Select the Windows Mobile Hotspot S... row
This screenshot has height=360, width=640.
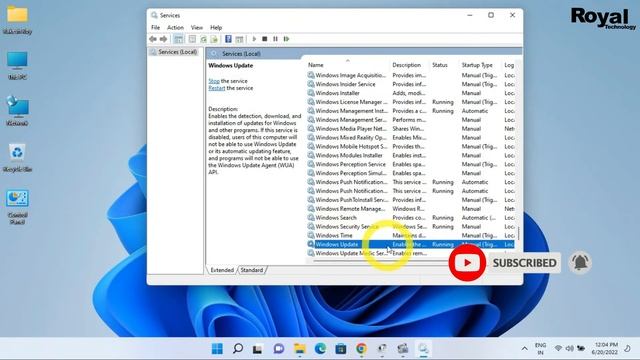(410, 147)
